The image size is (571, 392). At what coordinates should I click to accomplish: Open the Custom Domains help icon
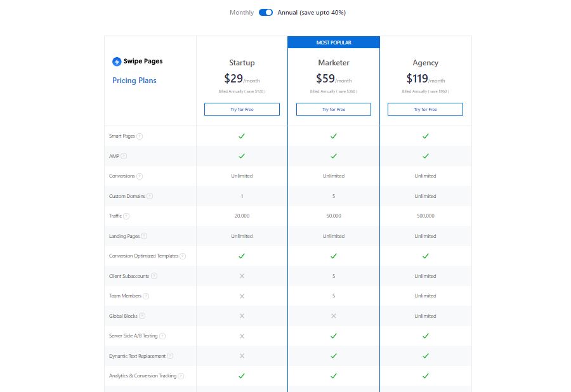tap(150, 196)
